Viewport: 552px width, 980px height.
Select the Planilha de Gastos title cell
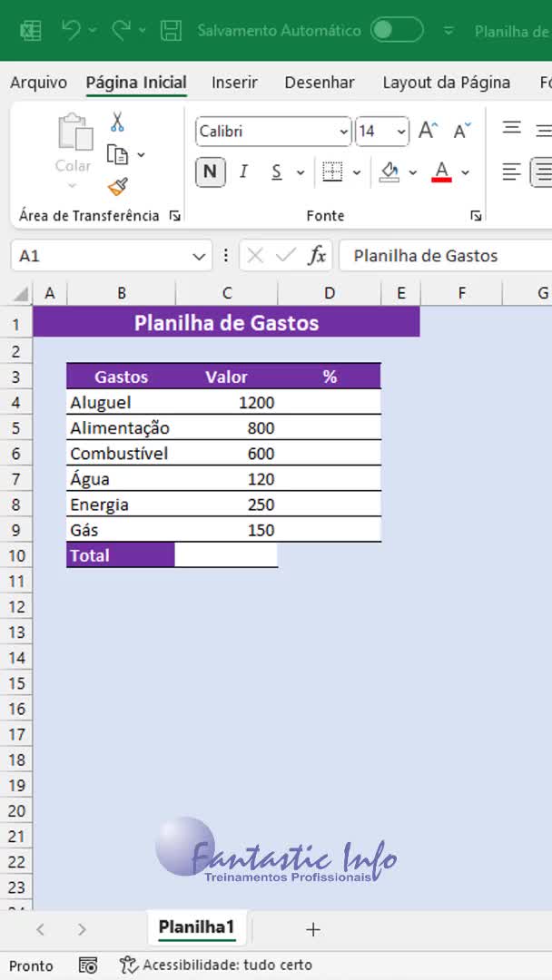point(226,323)
